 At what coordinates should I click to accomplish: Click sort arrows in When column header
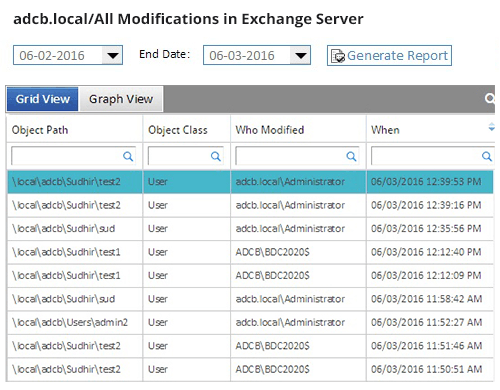click(491, 127)
